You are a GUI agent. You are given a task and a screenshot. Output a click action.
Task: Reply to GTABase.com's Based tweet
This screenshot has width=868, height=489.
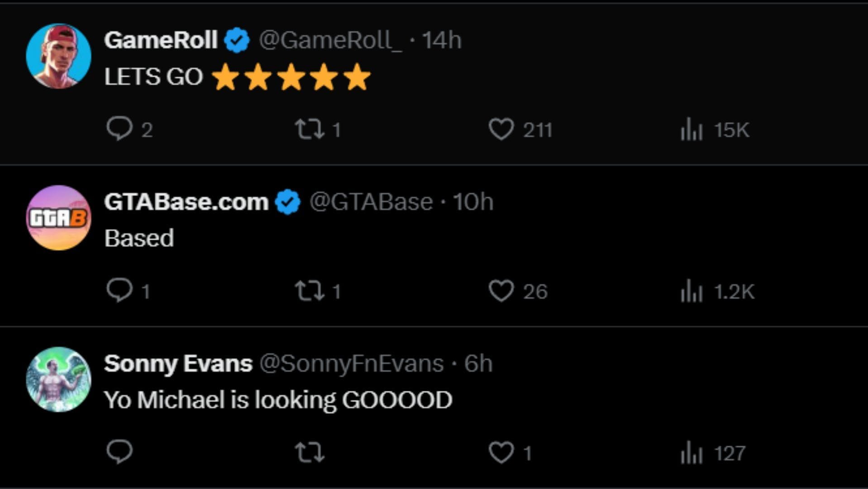[119, 290]
